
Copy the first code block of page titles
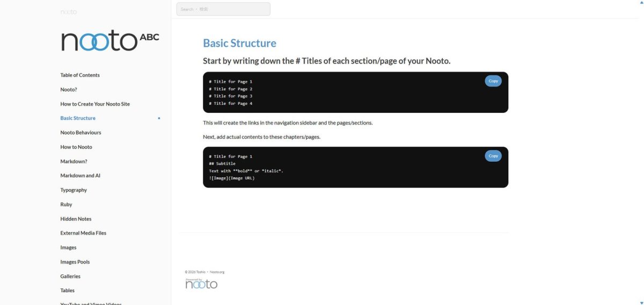point(493,81)
